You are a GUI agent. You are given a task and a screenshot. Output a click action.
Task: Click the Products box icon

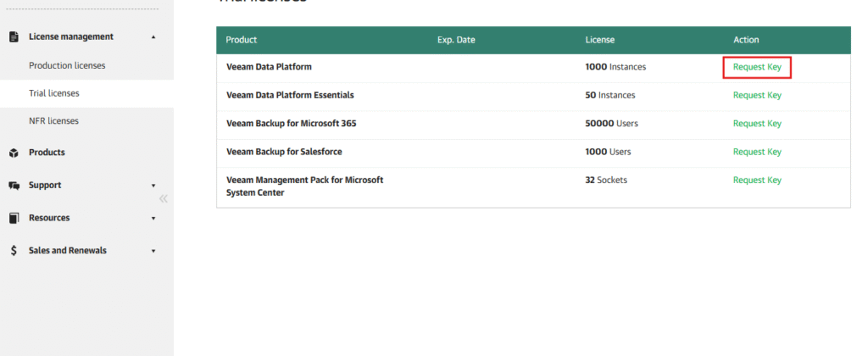coord(14,153)
